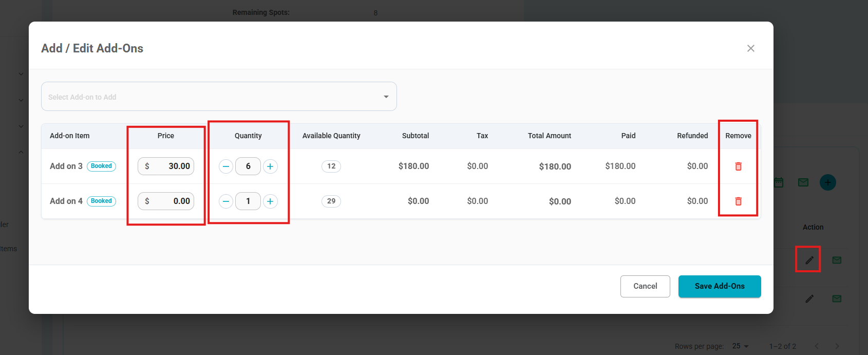Viewport: 868px width, 355px height.
Task: Click available quantity badge 12
Action: click(x=331, y=166)
